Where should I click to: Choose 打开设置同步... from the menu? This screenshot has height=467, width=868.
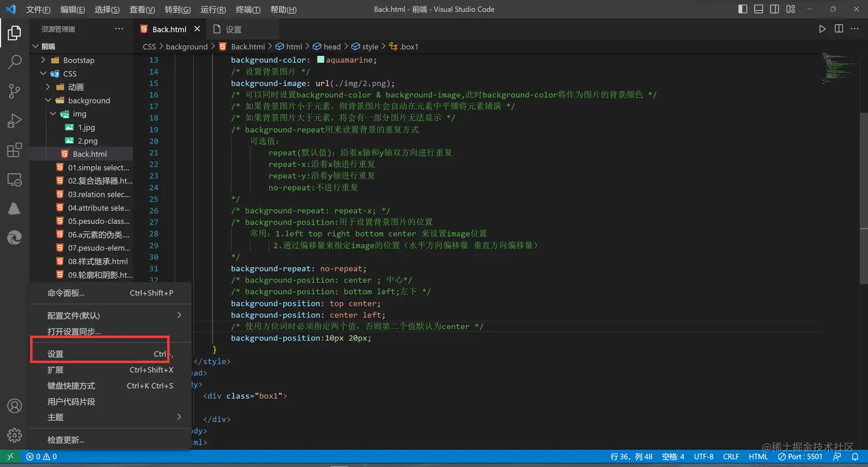click(x=110, y=332)
